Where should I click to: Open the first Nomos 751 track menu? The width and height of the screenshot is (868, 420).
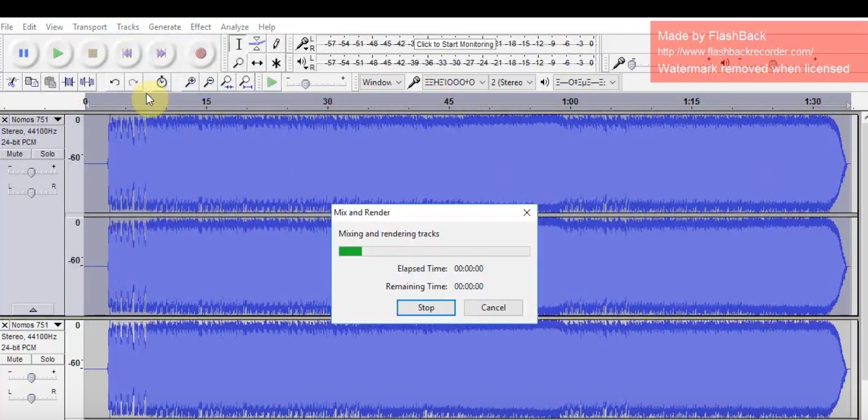click(58, 120)
